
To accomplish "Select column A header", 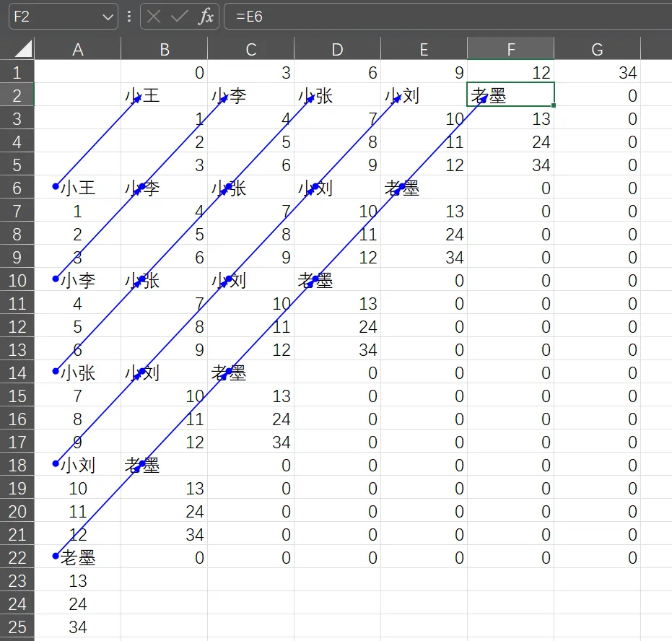I will click(77, 49).
